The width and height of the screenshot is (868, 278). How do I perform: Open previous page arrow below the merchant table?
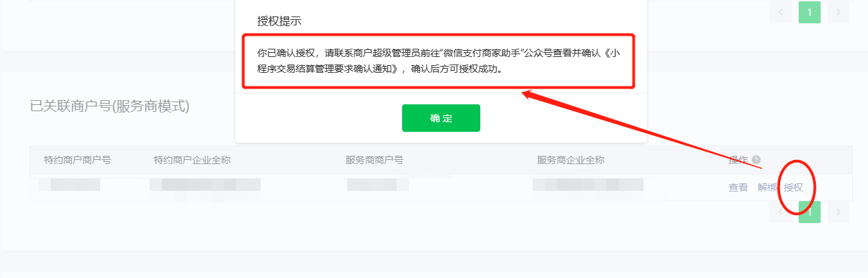[x=780, y=212]
